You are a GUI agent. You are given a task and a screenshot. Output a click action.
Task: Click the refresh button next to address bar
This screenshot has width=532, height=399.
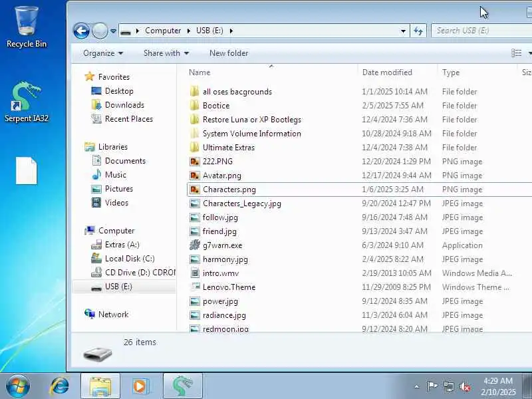pyautogui.click(x=418, y=31)
